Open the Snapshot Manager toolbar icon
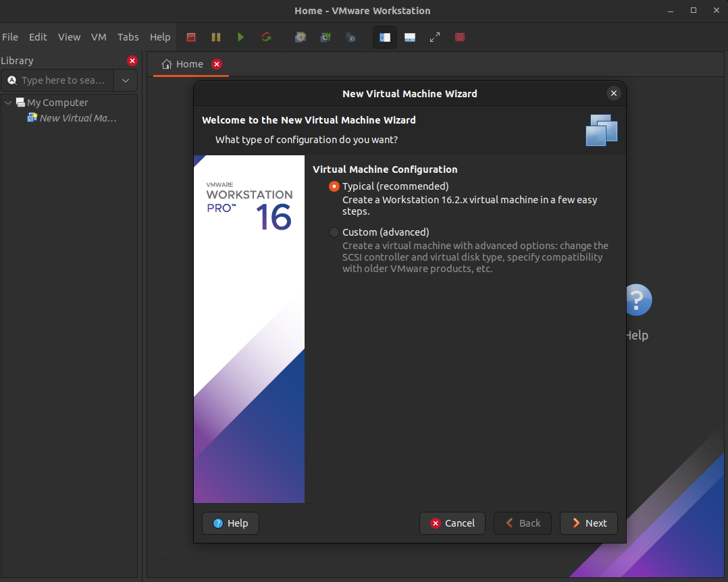 [351, 37]
